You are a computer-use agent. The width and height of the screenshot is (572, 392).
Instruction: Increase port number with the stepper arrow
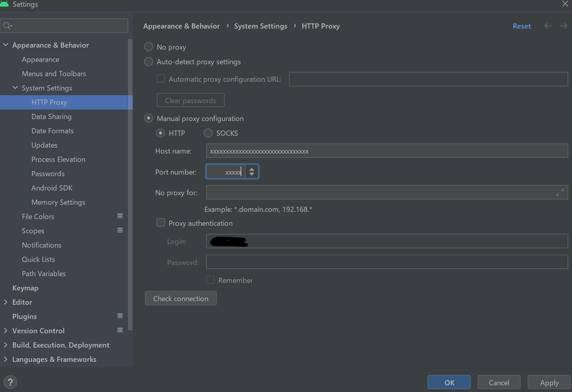point(252,169)
